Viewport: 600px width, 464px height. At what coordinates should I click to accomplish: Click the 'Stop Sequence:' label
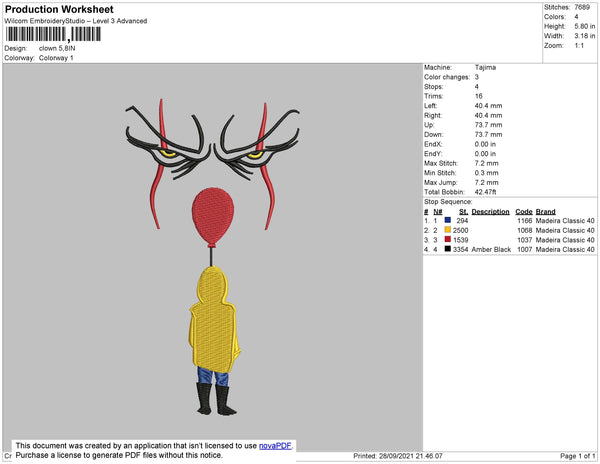448,202
